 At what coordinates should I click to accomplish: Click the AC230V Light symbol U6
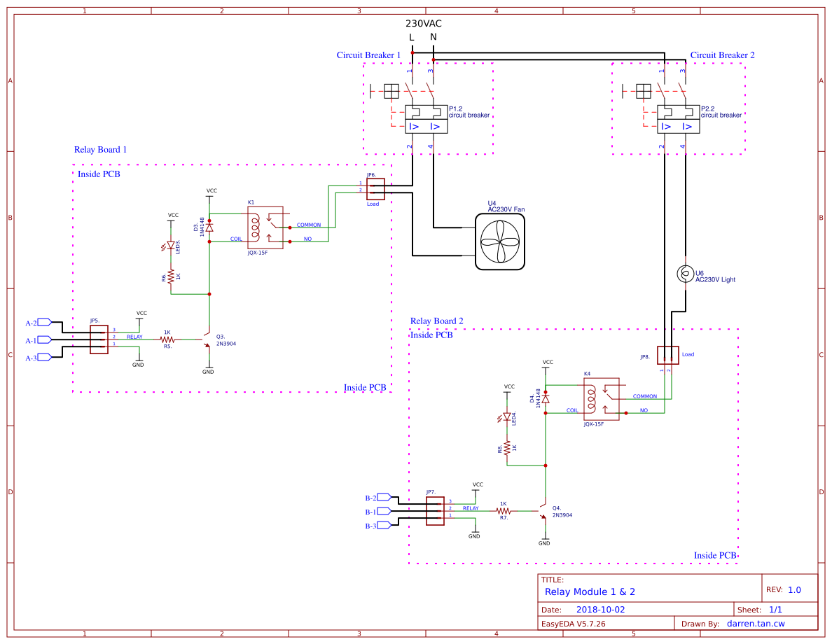(684, 274)
